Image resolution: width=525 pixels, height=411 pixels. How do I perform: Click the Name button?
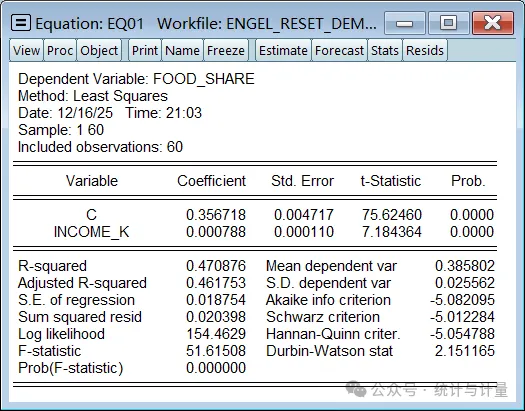pos(182,51)
